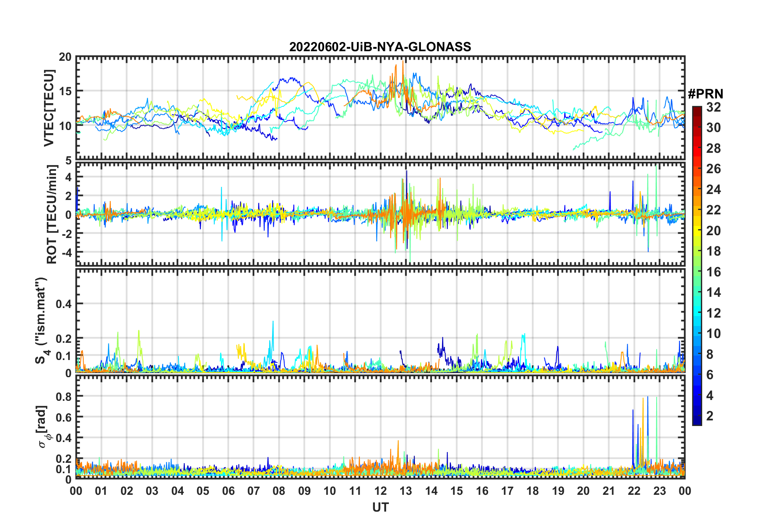Click the 0.4 tick on the S4 axis
Viewport: 761px width, 532px height.
[x=64, y=304]
